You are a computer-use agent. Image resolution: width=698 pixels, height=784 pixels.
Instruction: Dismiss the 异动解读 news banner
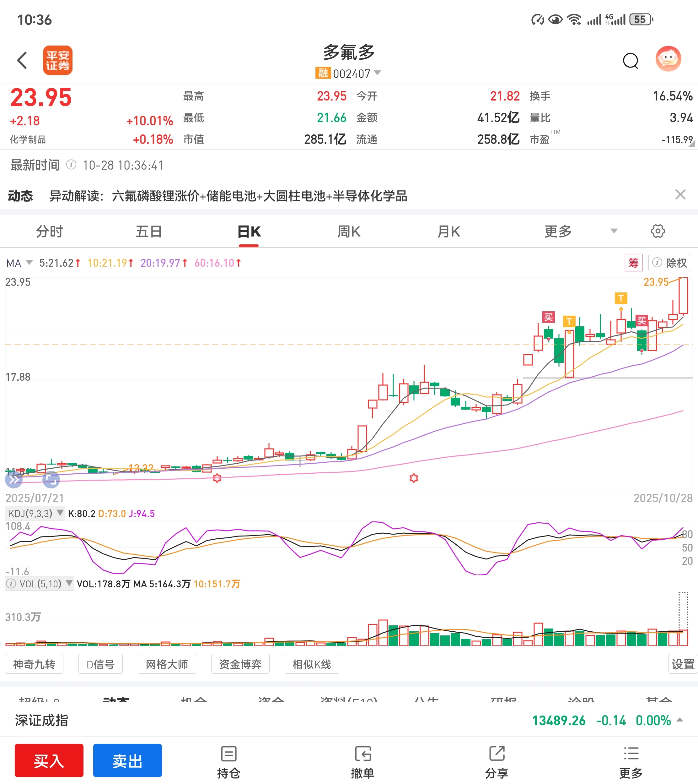point(680,194)
